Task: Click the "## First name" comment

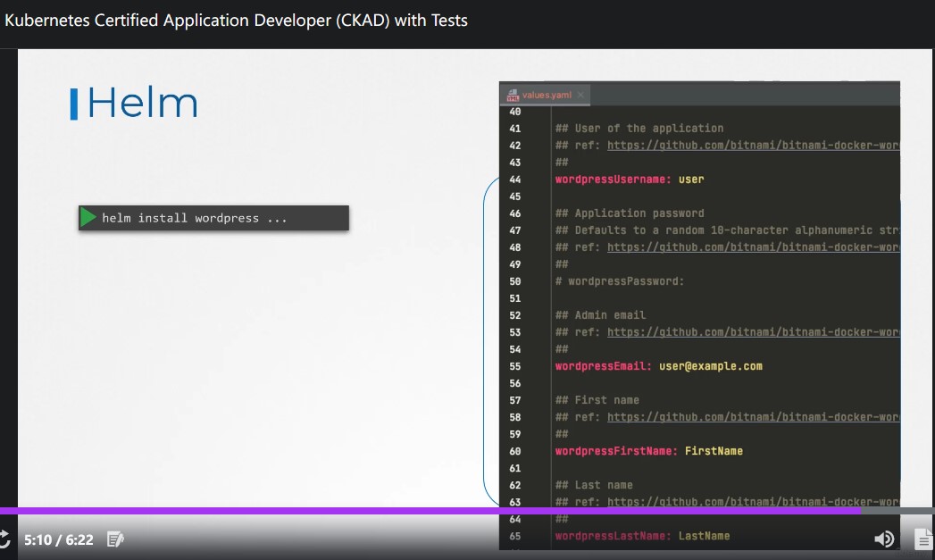Action: [x=597, y=400]
